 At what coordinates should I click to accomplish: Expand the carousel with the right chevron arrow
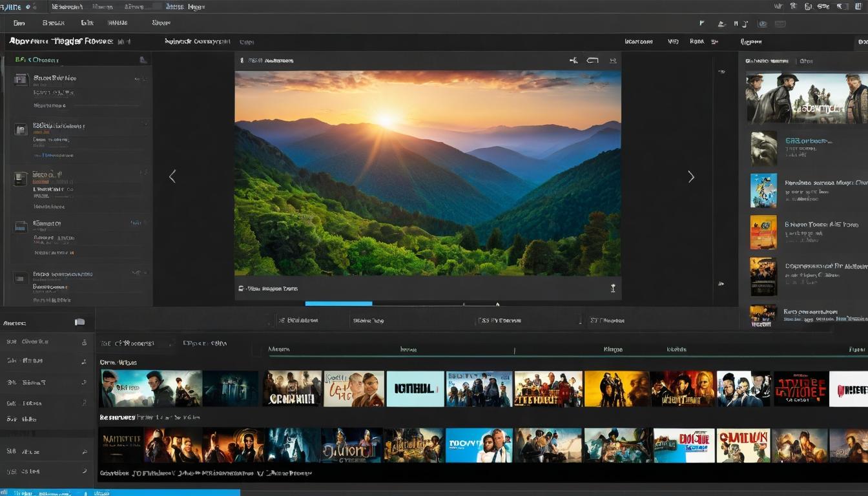point(691,176)
